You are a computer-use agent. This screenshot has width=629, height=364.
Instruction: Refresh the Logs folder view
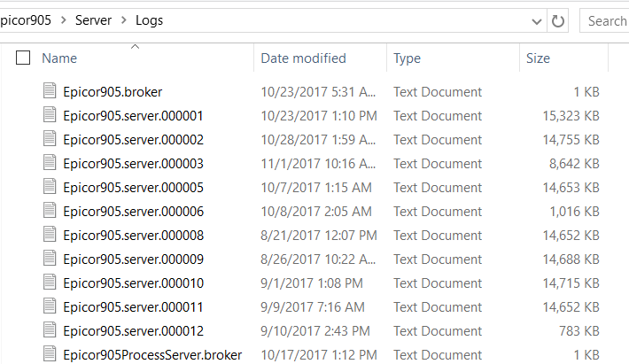(x=557, y=21)
